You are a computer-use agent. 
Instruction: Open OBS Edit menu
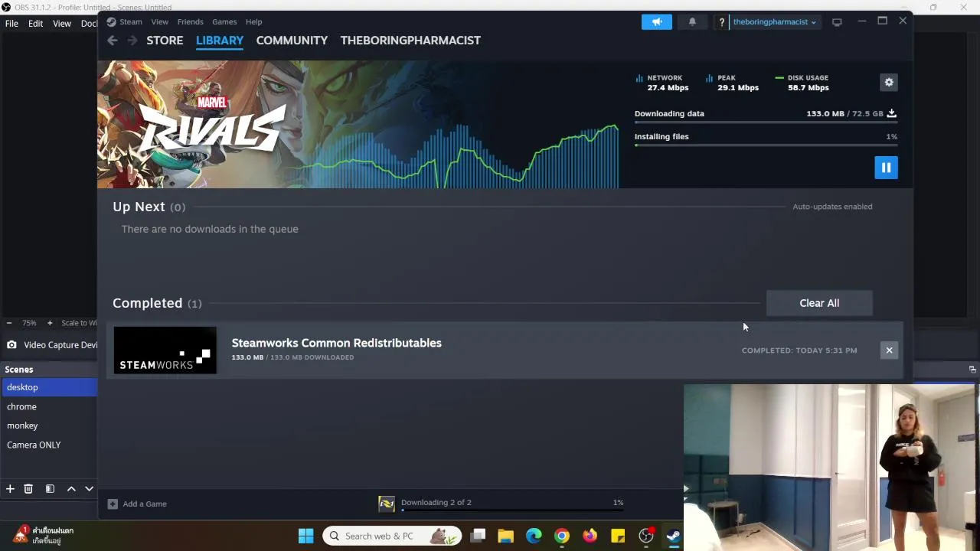tap(36, 24)
